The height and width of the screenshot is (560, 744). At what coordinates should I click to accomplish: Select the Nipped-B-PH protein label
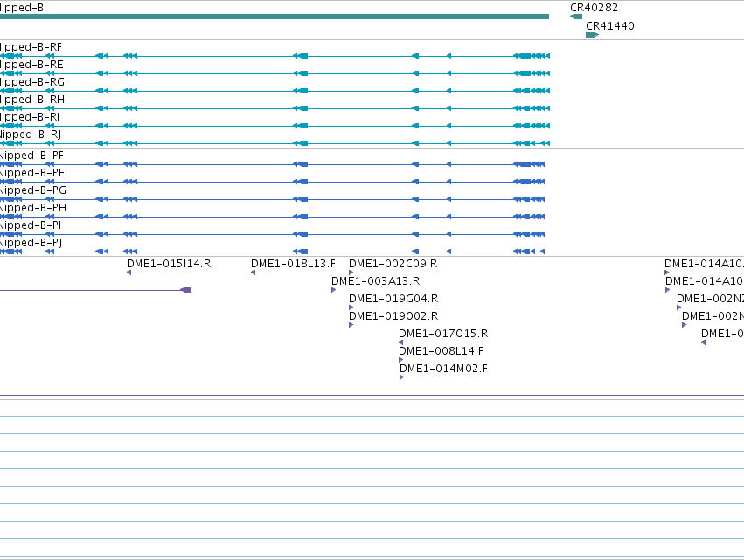(x=33, y=208)
